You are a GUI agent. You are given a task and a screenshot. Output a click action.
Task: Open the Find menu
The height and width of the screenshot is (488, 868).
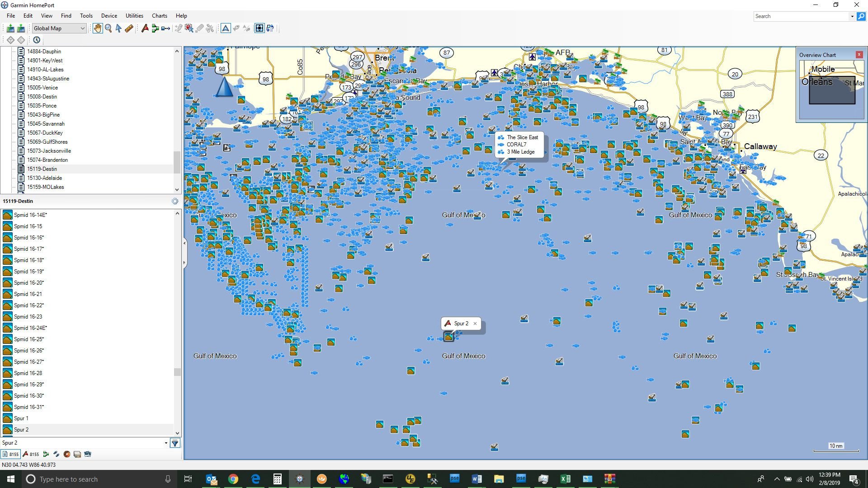tap(66, 16)
